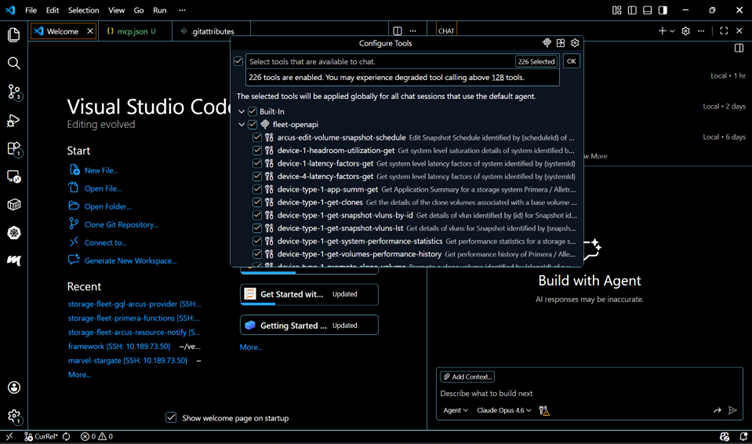This screenshot has width=752, height=444.
Task: Click the send message arrow in chat
Action: tap(732, 410)
